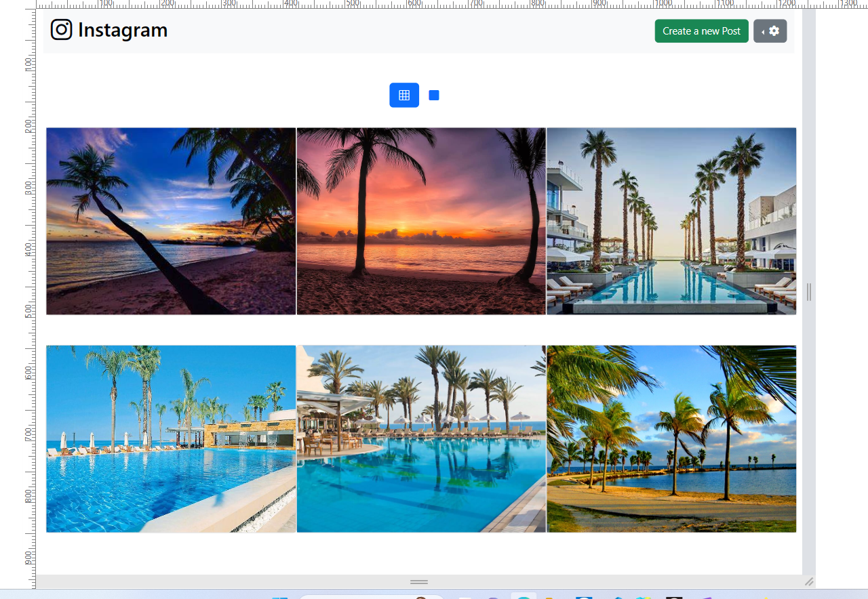Click the Instagram wordmark link
Screen dimensions: 868x599
click(123, 30)
